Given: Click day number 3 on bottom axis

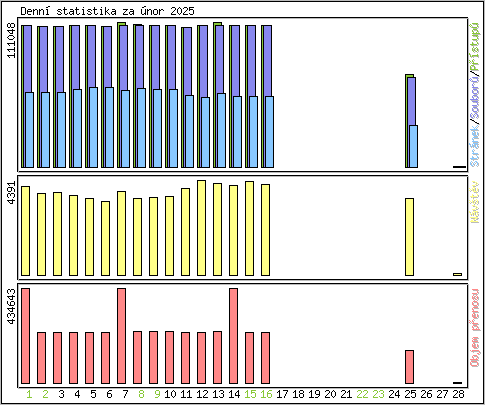Looking at the screenshot, I should pos(61,394).
